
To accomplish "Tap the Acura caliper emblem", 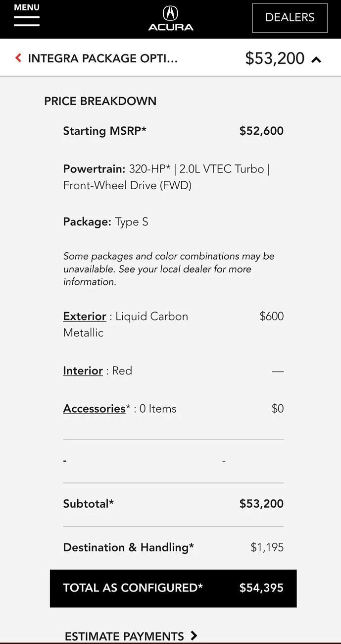I will pyautogui.click(x=170, y=13).
